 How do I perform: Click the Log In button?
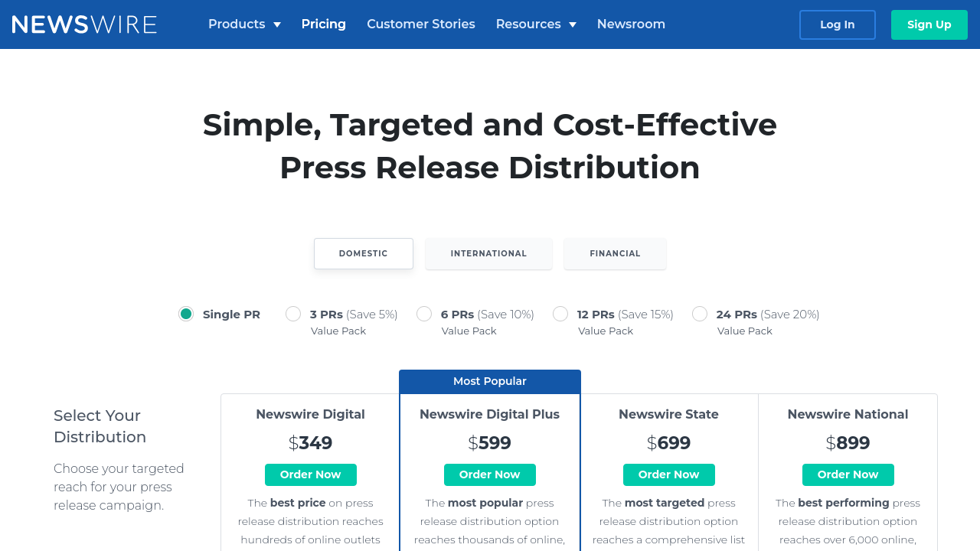[x=838, y=24]
